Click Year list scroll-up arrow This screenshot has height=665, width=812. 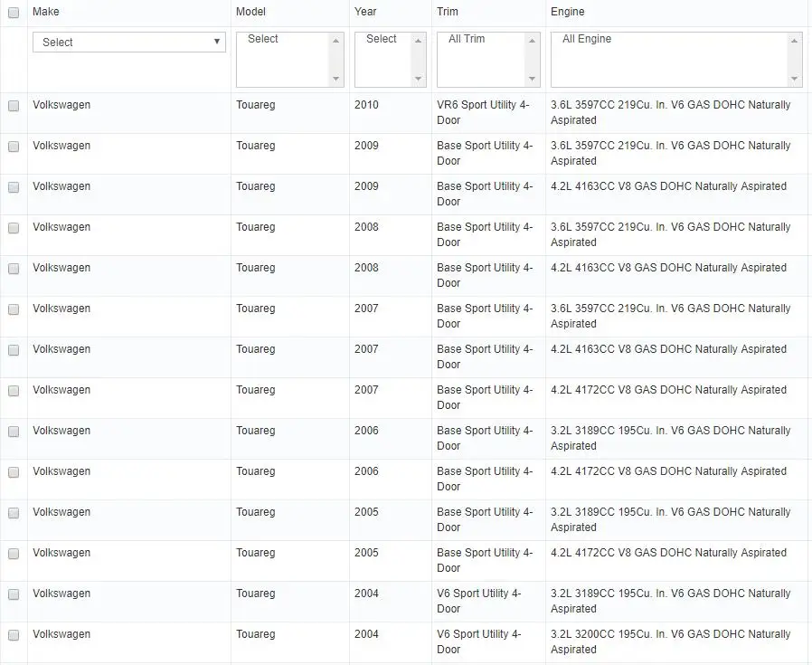(418, 41)
